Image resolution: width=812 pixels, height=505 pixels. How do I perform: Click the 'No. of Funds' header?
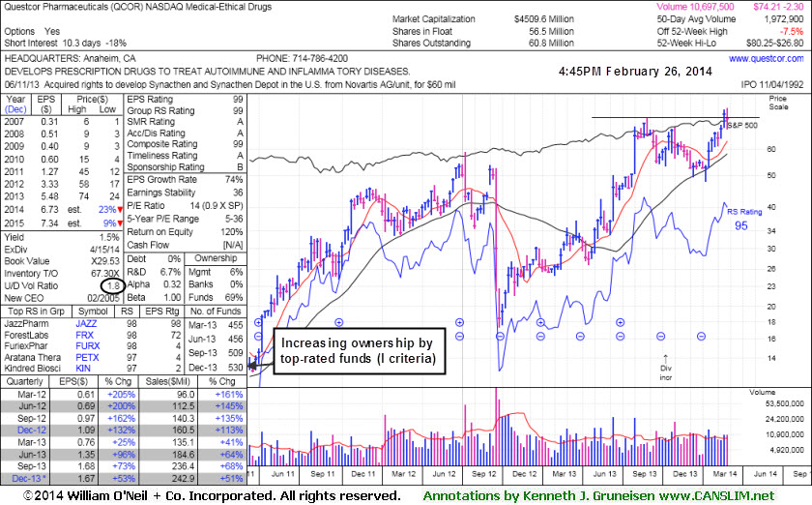click(216, 312)
